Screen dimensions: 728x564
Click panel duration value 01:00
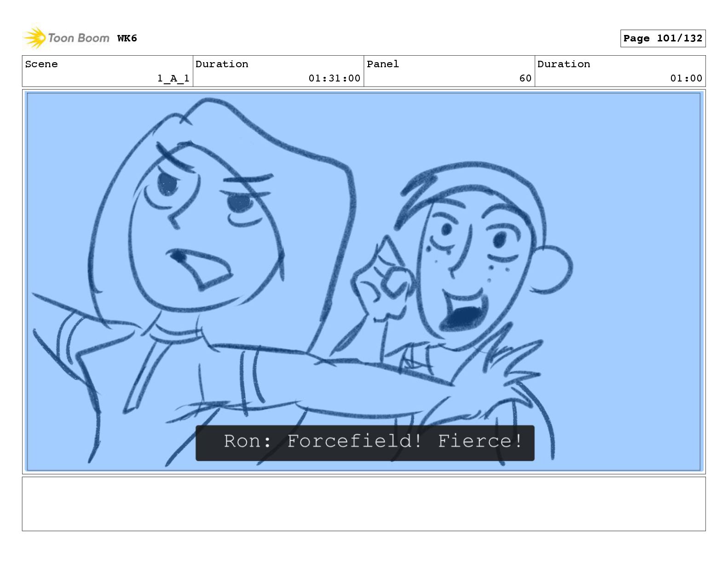click(x=686, y=78)
